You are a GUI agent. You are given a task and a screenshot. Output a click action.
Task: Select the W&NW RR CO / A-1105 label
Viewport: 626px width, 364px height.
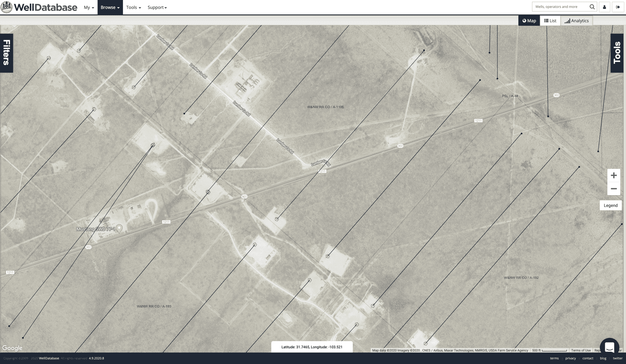pyautogui.click(x=325, y=107)
